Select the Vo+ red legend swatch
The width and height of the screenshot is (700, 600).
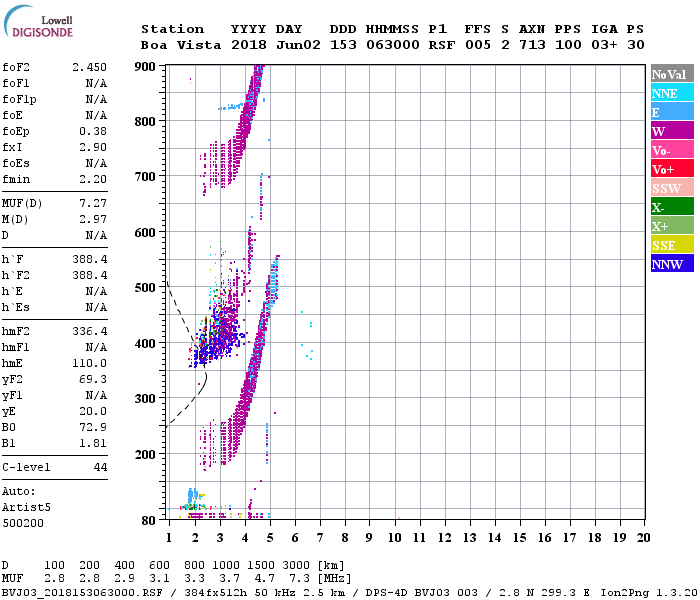(x=672, y=169)
